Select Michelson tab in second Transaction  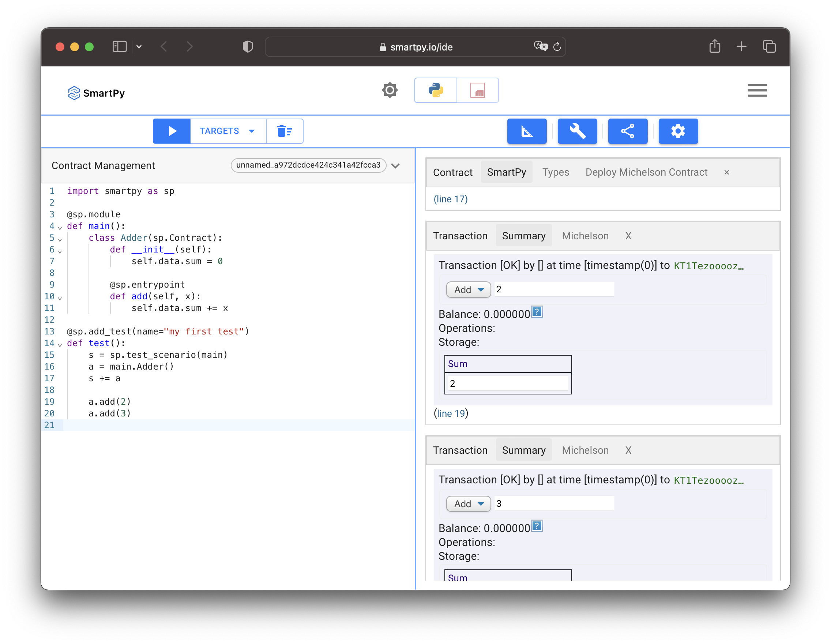585,450
